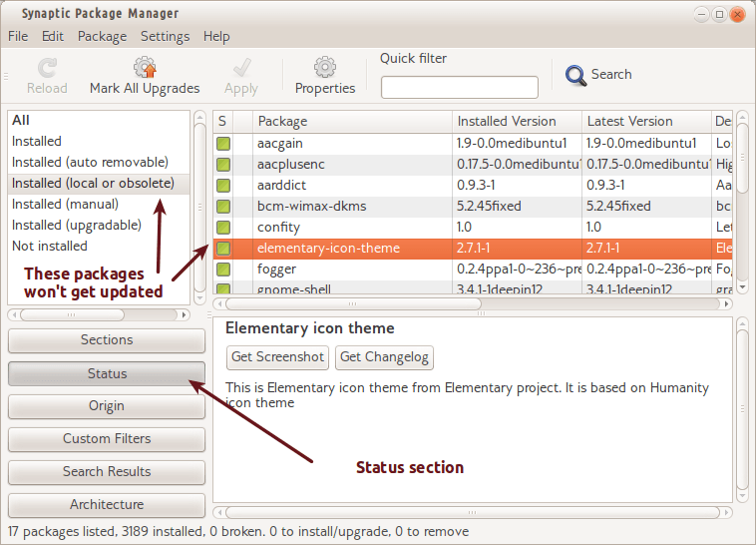Toggle status box for aacgain package
This screenshot has height=545, width=756.
coord(223,144)
